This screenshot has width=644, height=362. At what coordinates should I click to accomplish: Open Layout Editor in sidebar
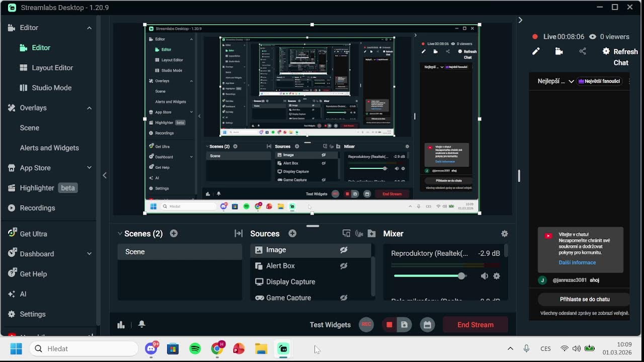point(46,67)
